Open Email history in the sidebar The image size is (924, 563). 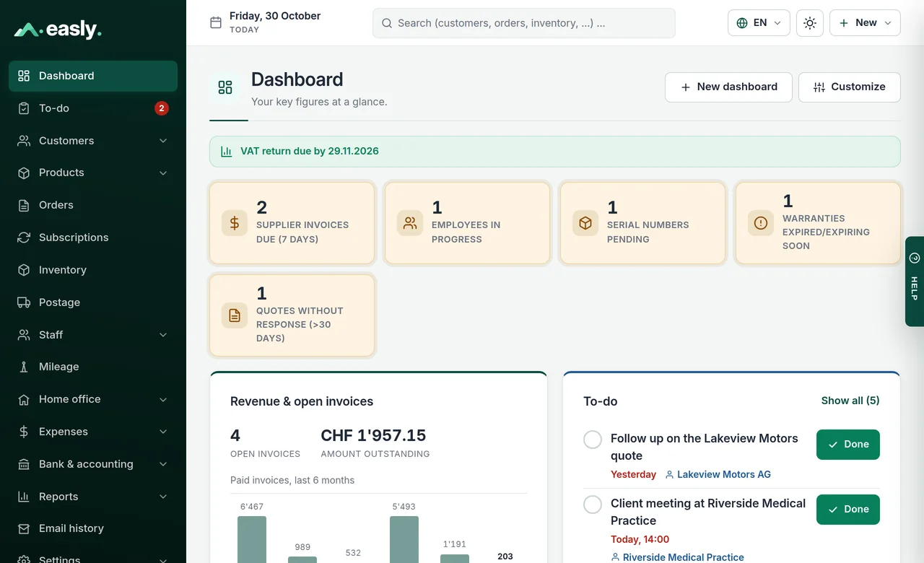[93, 528]
